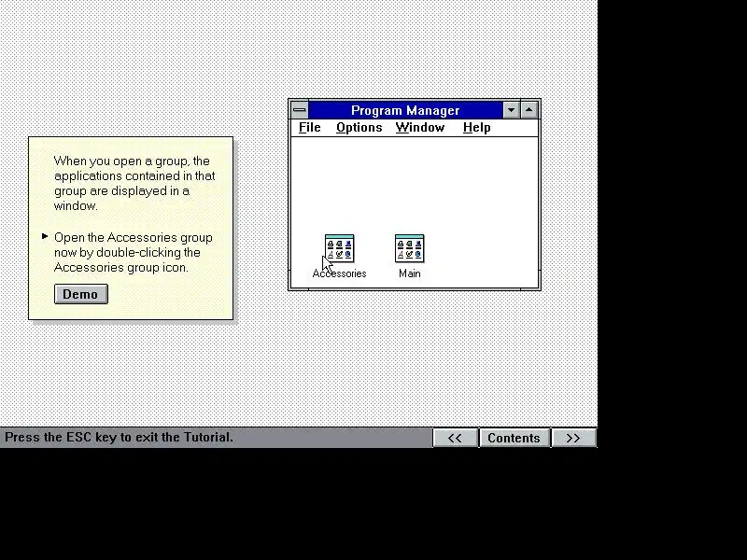Screen dimensions: 747x560
Task: Select the Accessories group icon
Action: tap(339, 248)
